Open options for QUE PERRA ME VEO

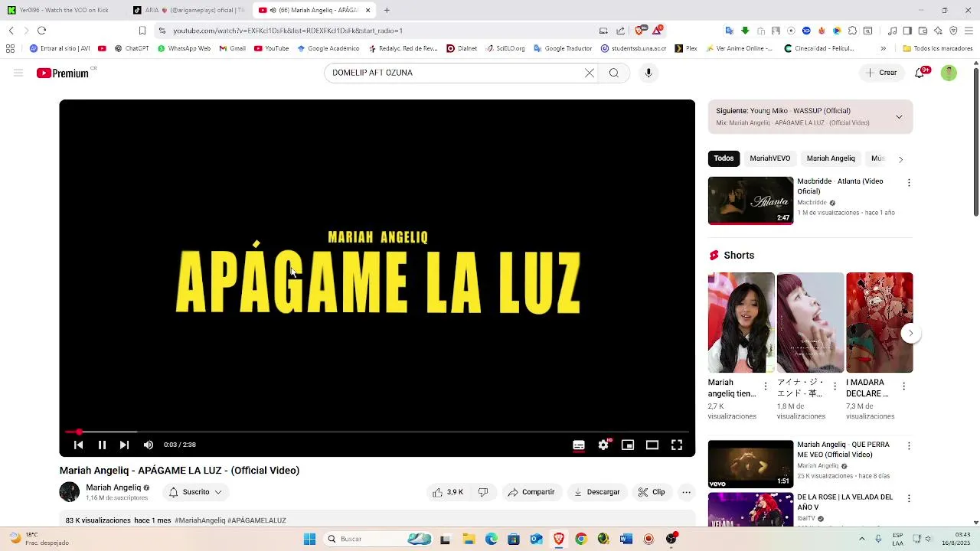click(x=909, y=446)
